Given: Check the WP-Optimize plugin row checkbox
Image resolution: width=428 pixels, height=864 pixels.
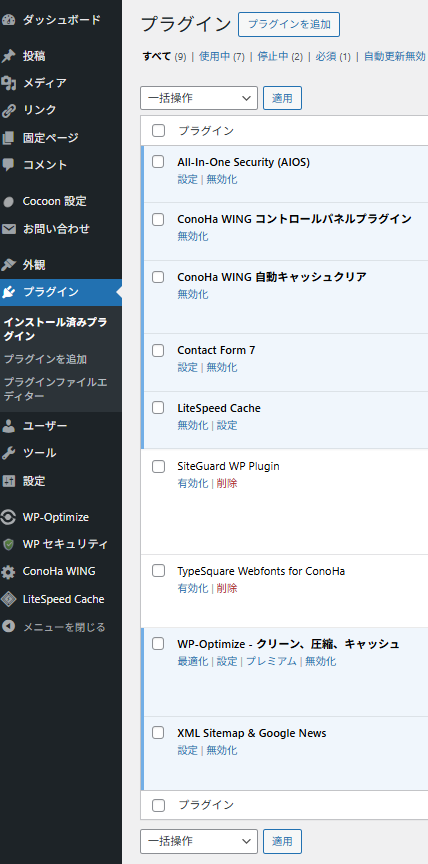Looking at the screenshot, I should pyautogui.click(x=158, y=644).
